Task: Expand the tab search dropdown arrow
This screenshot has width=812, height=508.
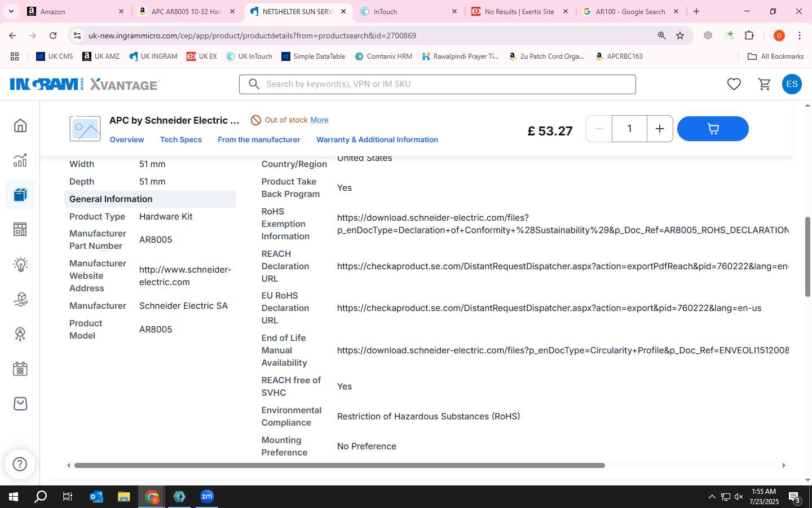Action: click(11, 11)
